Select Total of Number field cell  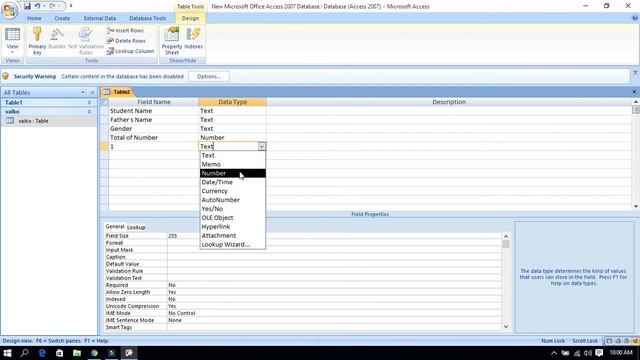click(153, 138)
